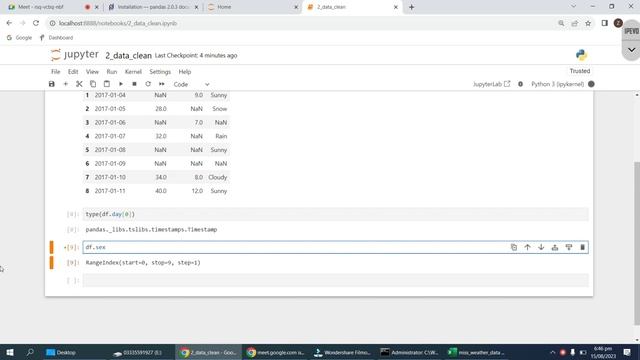
Task: Select the Python 3 (ipykernel) kernel name
Action: [x=557, y=84]
